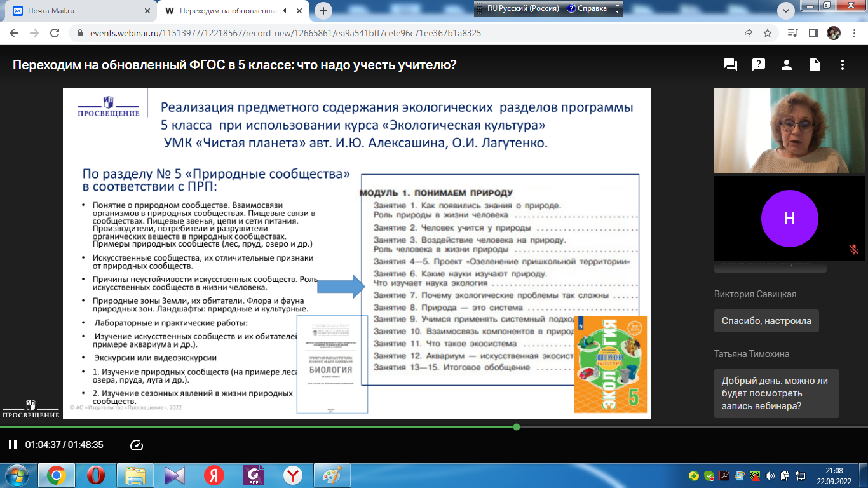Bookmark this page with the star icon
This screenshot has height=488, width=868.
coord(768,33)
